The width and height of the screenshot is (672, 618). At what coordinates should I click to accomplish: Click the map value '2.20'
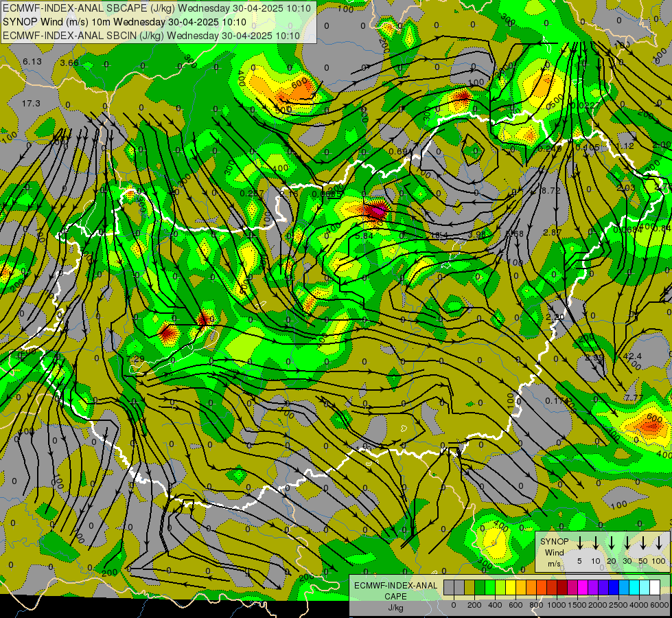[x=555, y=317]
